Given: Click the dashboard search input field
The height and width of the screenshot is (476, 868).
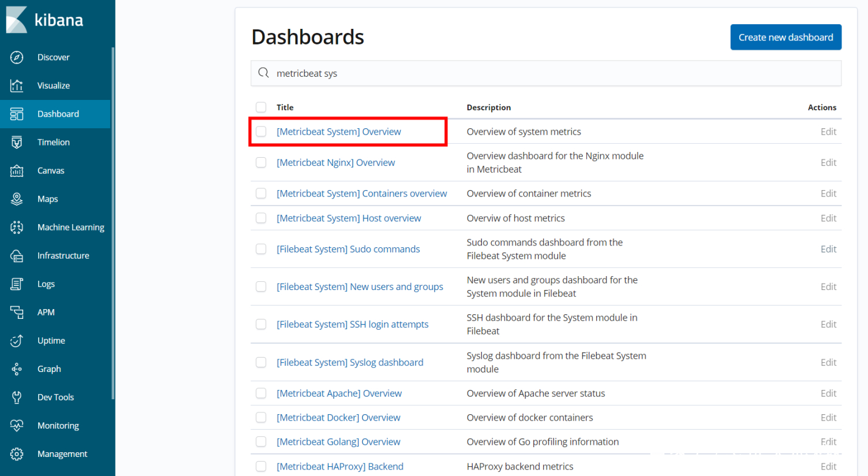Looking at the screenshot, I should [x=546, y=73].
